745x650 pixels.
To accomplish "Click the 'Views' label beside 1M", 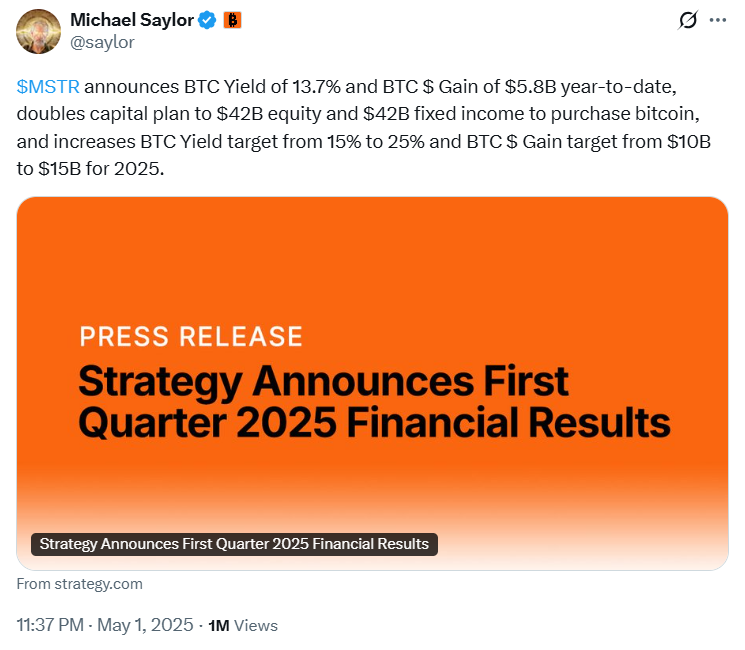I will (x=256, y=625).
